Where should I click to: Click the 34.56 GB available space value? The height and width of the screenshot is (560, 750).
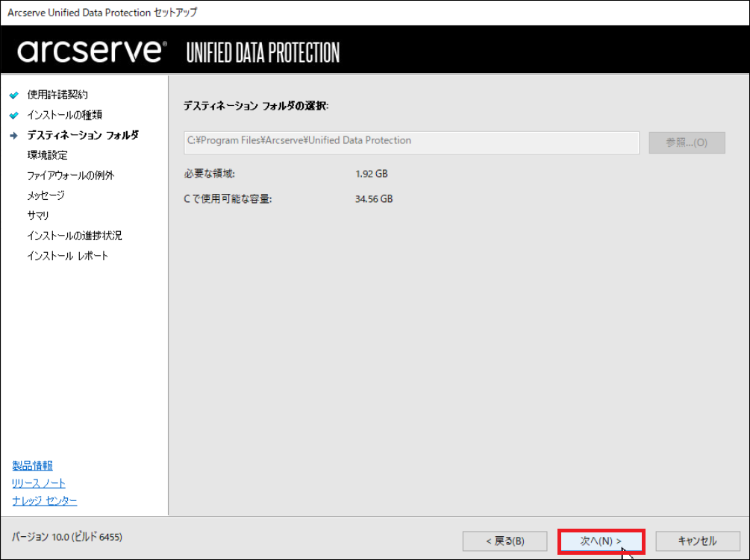tap(374, 199)
